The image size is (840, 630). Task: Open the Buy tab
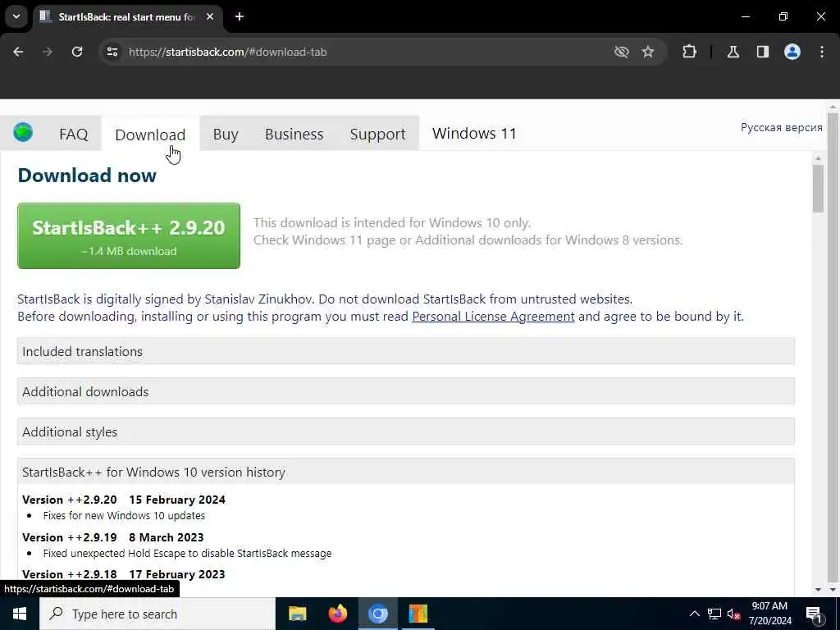pyautogui.click(x=226, y=134)
